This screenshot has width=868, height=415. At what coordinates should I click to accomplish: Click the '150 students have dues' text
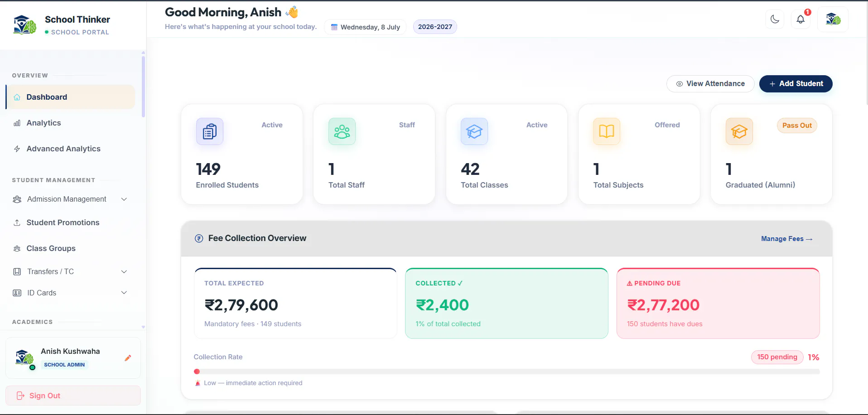(x=665, y=324)
